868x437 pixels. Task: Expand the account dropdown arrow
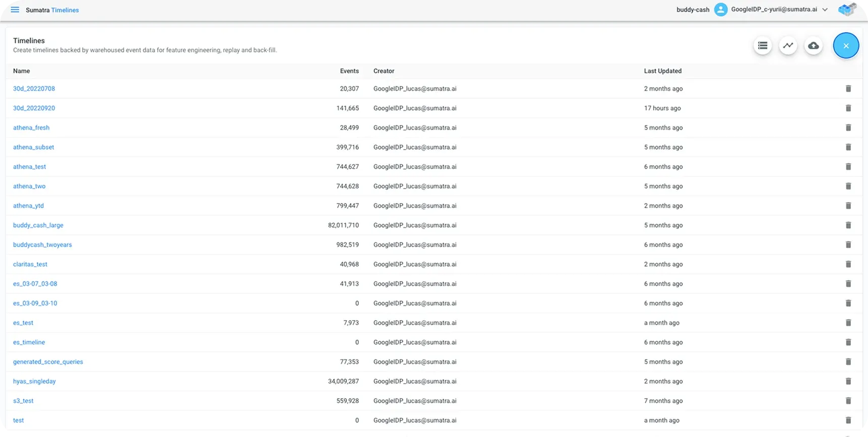[x=825, y=10]
